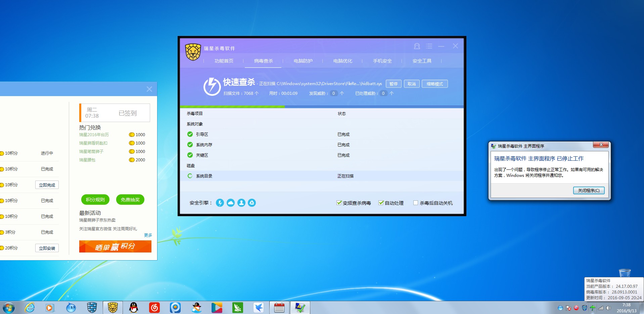644x314 pixels.
Task: Click the lightning security engine icon
Action: point(220,203)
